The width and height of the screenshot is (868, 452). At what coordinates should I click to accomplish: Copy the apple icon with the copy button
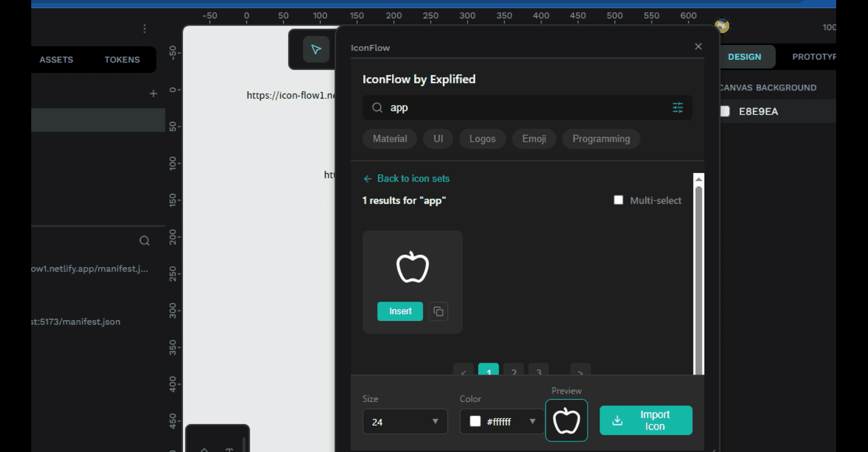438,311
